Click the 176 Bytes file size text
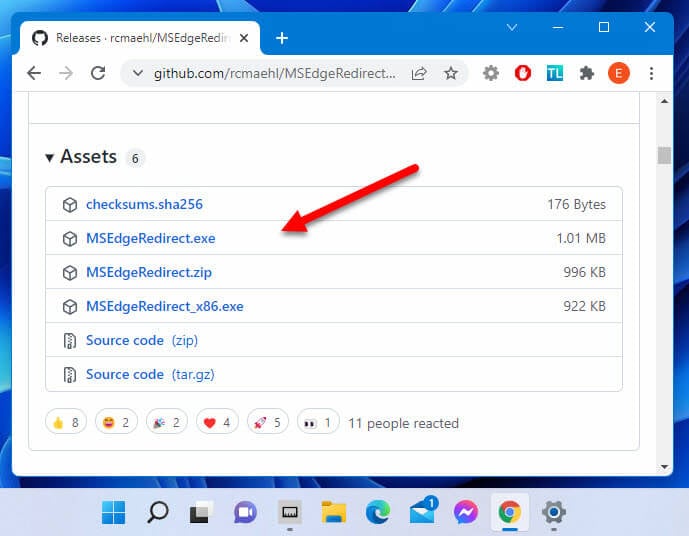 coord(577,204)
